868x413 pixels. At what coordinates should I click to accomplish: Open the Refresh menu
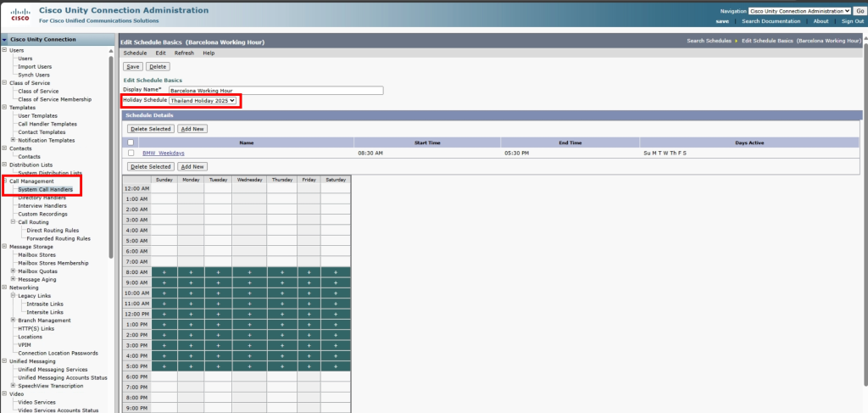click(x=184, y=53)
